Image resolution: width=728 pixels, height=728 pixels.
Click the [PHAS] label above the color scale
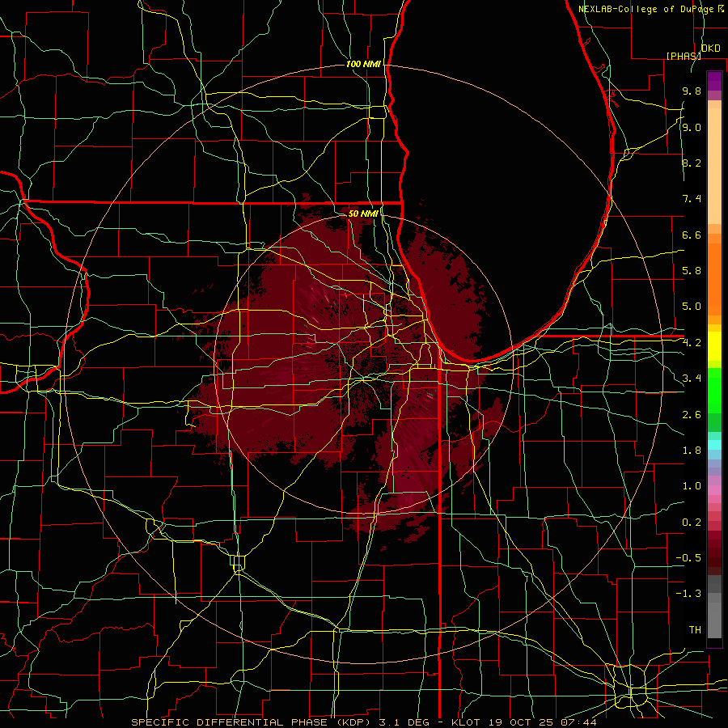684,56
